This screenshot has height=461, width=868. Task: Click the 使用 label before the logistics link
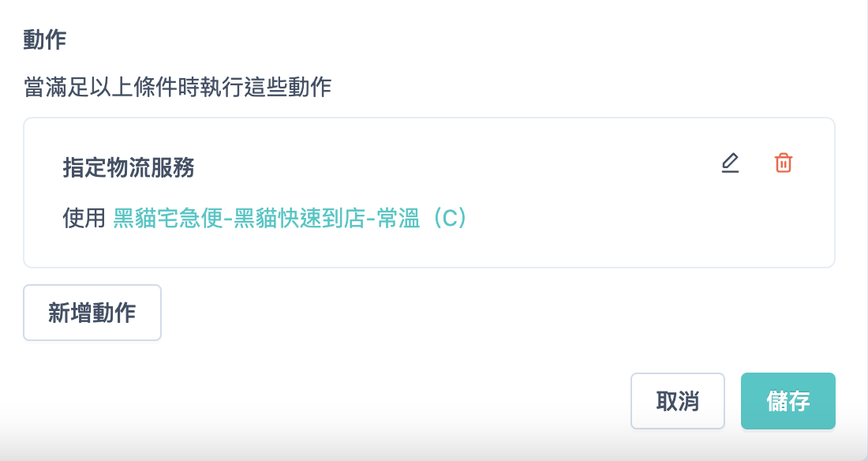pyautogui.click(x=84, y=219)
